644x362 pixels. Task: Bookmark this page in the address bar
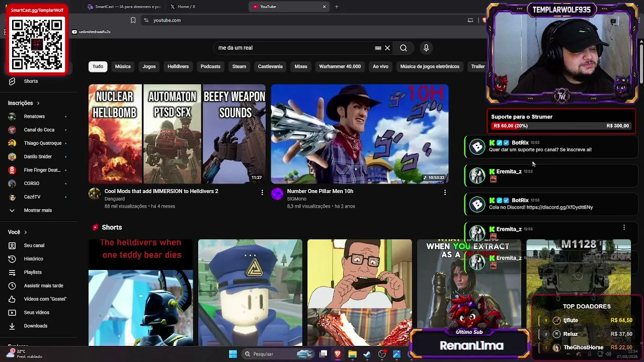pyautogui.click(x=133, y=20)
